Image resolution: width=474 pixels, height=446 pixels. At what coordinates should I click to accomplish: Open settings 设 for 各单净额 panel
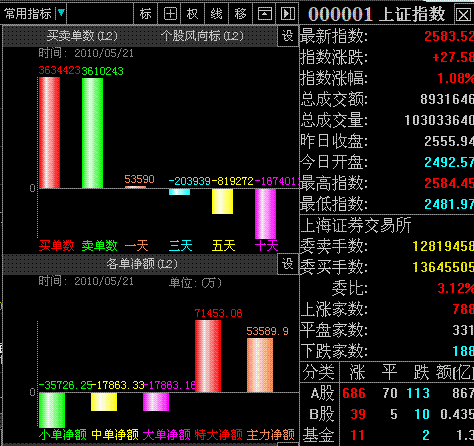[x=288, y=264]
